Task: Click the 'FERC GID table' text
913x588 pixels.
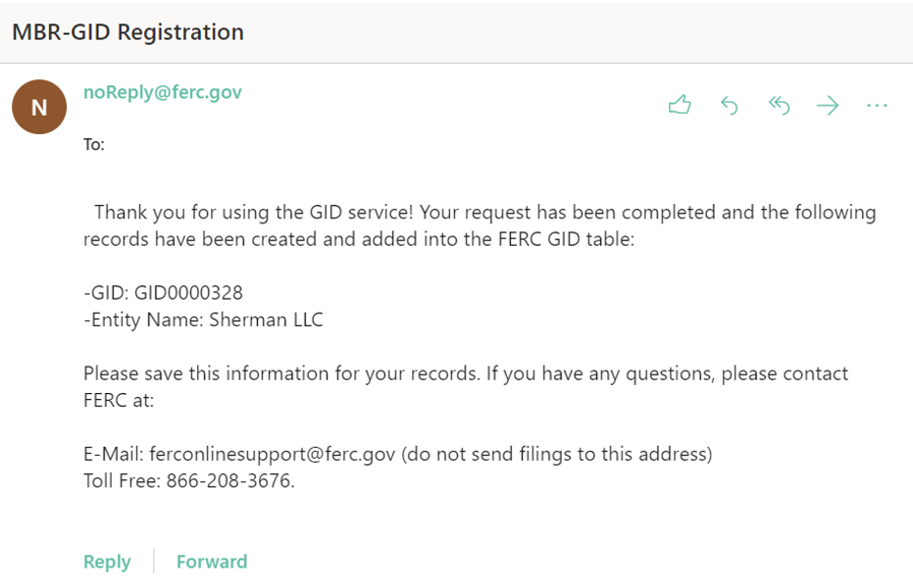Action: click(x=564, y=239)
